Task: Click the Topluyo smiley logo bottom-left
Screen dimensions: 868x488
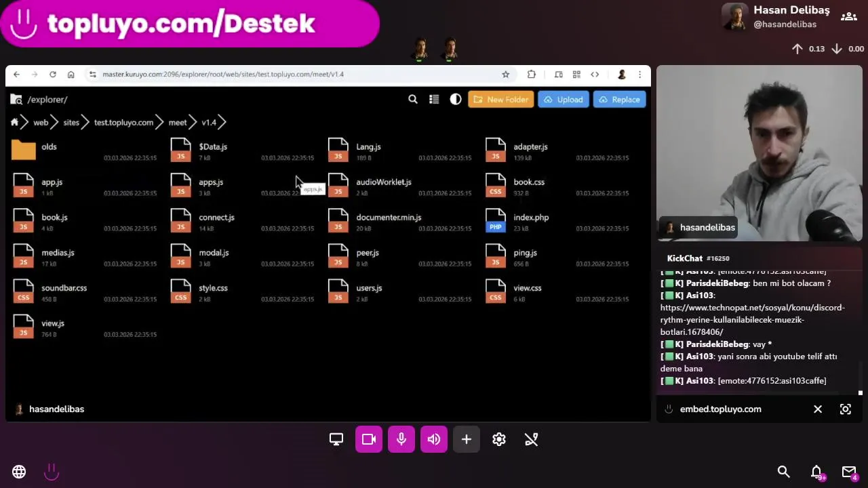Action: (x=52, y=472)
